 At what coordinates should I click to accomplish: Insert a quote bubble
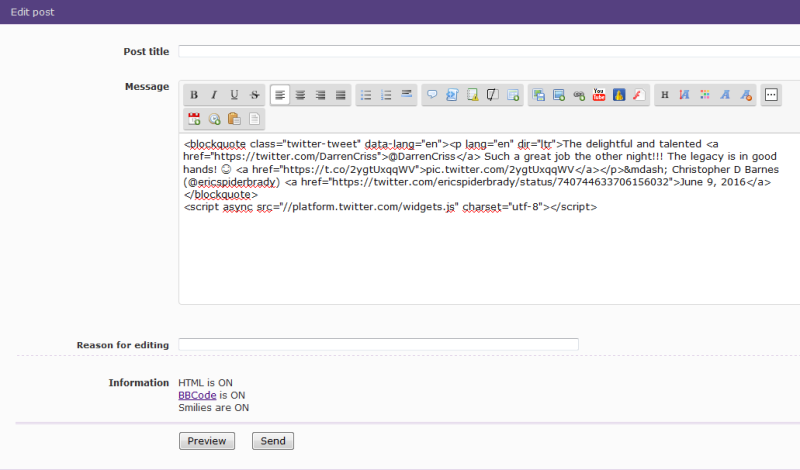pos(432,95)
